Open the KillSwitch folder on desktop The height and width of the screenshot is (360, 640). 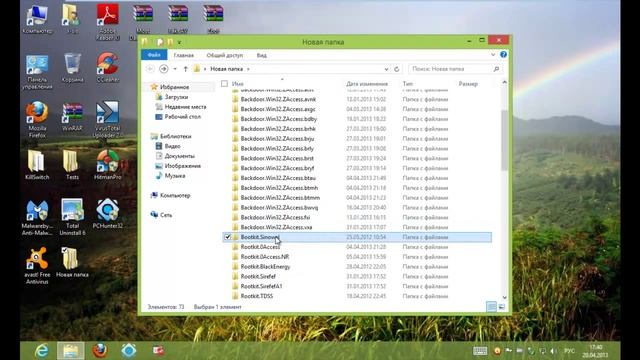pyautogui.click(x=37, y=165)
